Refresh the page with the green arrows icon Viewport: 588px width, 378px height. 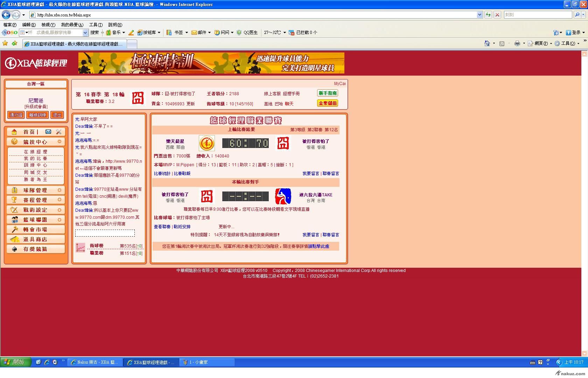coord(488,15)
